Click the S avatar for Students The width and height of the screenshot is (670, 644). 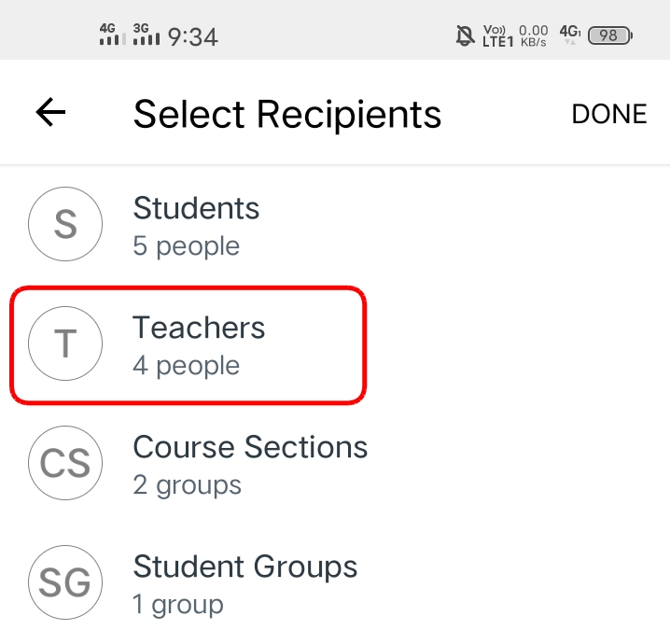[x=64, y=224]
